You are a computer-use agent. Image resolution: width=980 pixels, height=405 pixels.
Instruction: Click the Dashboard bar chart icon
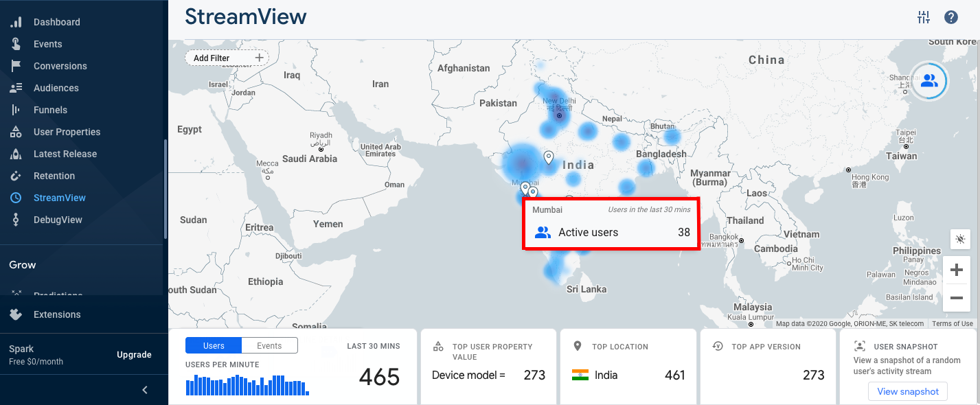click(16, 22)
